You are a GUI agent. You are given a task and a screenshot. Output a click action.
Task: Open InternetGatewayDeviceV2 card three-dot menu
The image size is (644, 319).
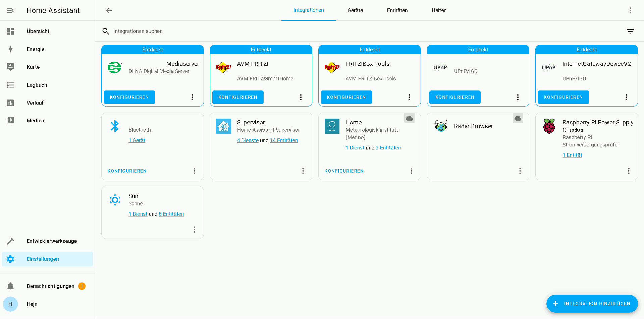[626, 97]
